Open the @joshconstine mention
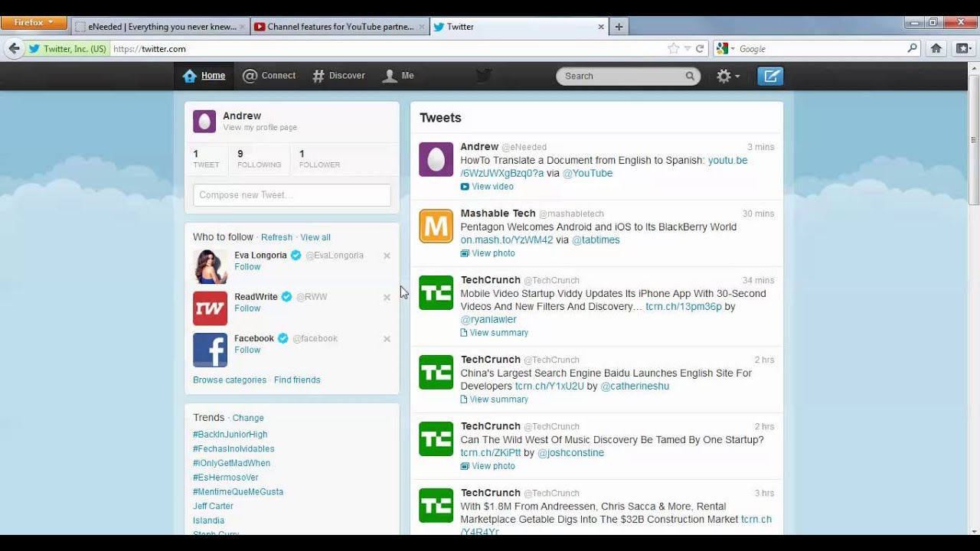 (x=570, y=452)
